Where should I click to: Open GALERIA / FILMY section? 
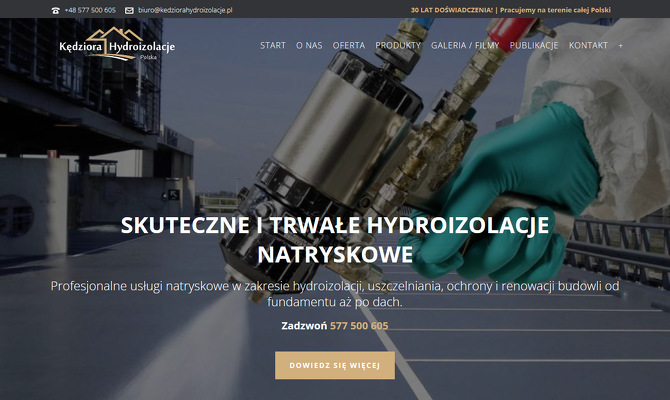(x=465, y=45)
